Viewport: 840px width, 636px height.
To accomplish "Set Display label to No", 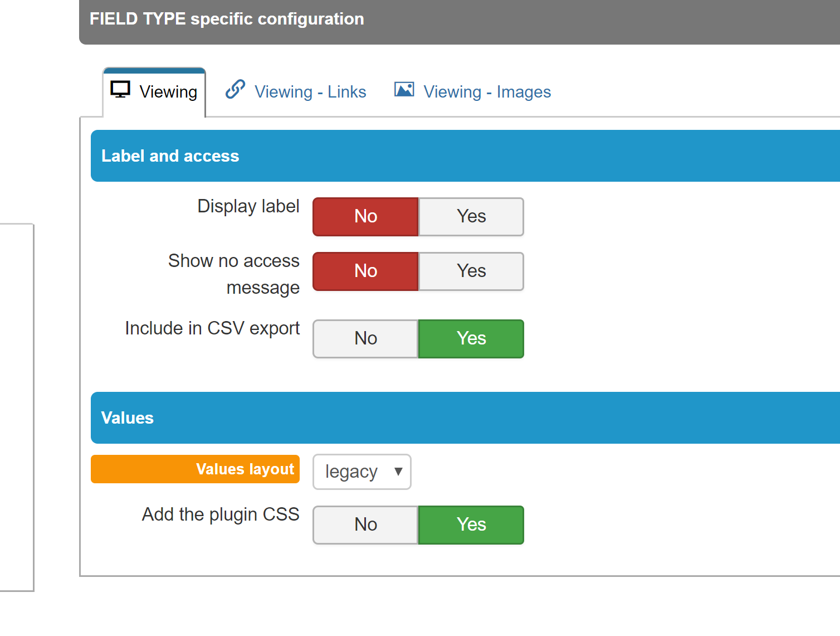I will pyautogui.click(x=365, y=216).
